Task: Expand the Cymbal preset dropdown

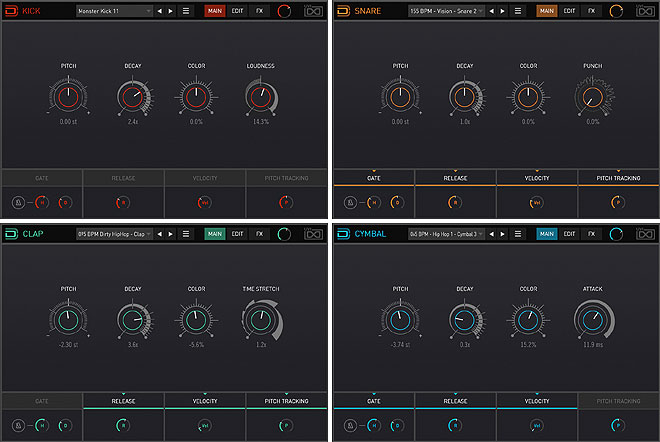Action: coord(445,233)
